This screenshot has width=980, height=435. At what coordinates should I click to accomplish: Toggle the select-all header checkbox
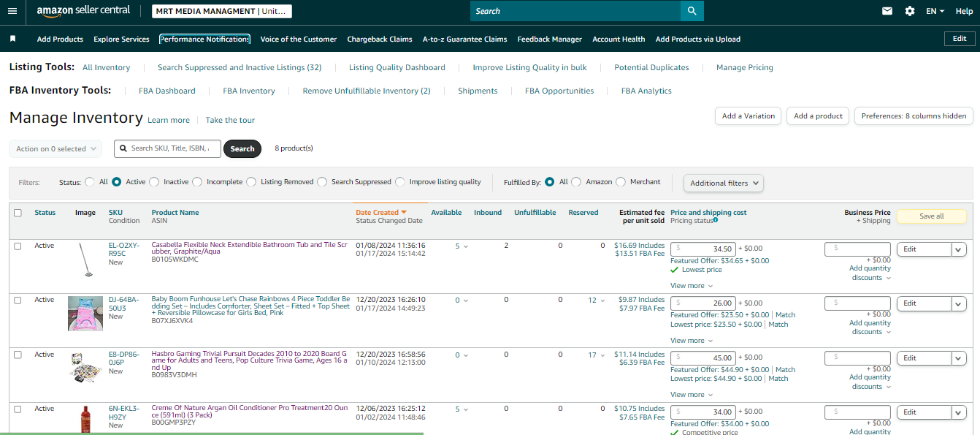coord(18,213)
